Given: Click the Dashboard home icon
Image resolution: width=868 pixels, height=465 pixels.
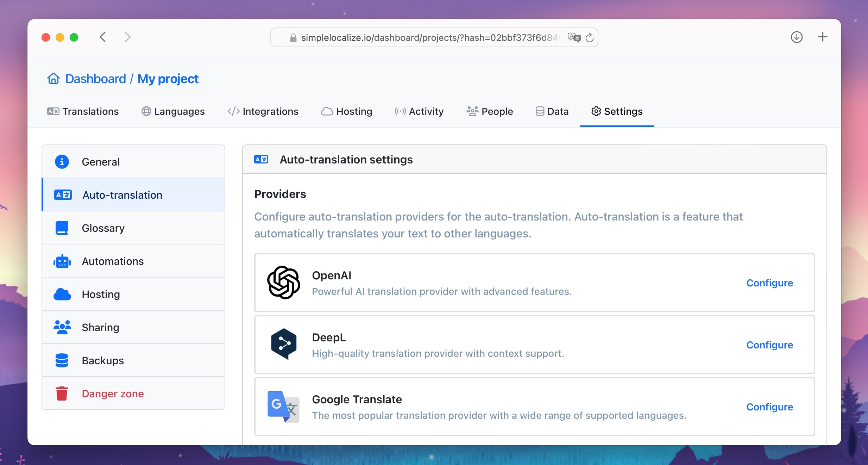Looking at the screenshot, I should (x=54, y=79).
